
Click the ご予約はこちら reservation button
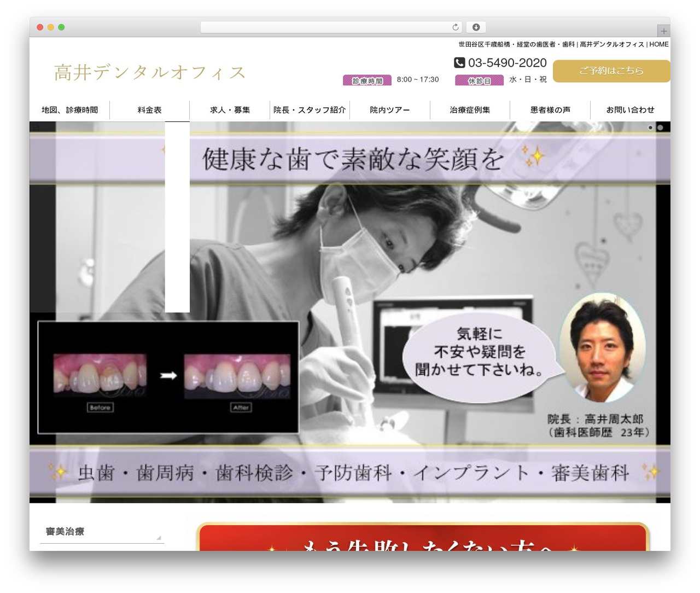click(611, 71)
